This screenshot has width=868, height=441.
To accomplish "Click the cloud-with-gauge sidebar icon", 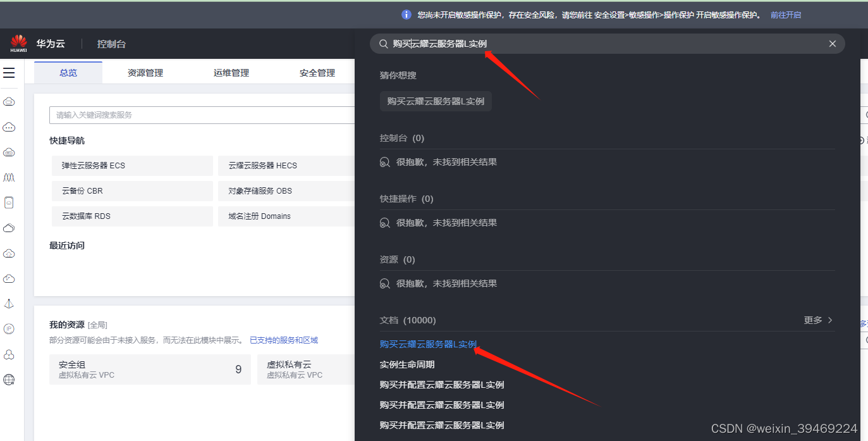I will tap(9, 278).
